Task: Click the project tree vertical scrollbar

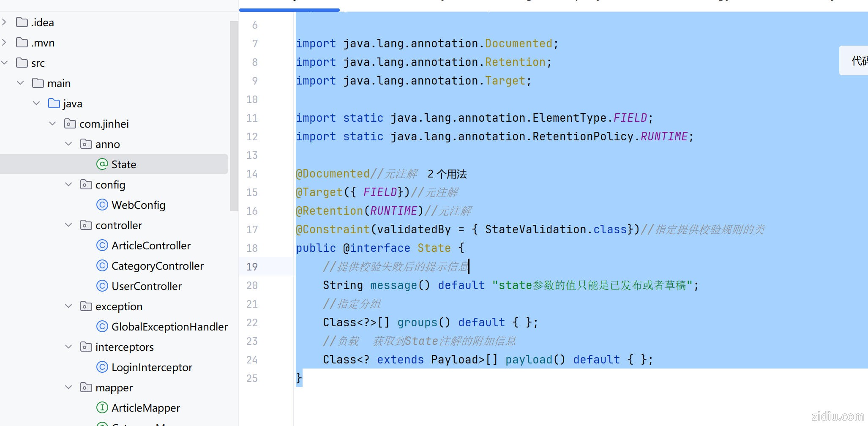Action: pyautogui.click(x=234, y=116)
